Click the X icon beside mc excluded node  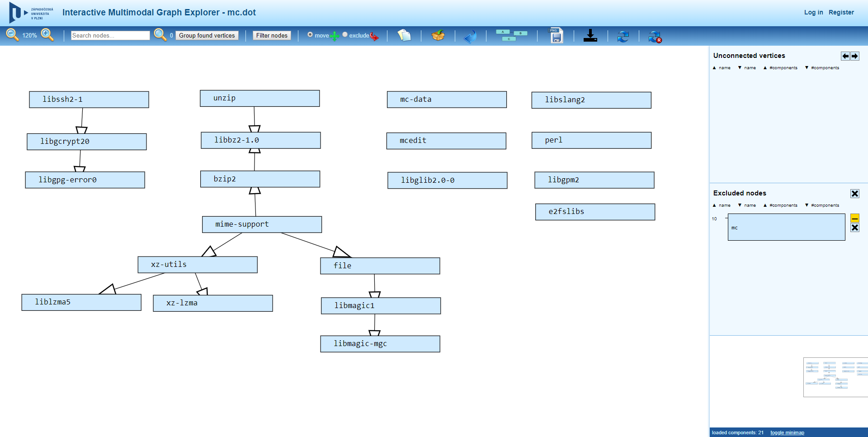click(x=855, y=228)
